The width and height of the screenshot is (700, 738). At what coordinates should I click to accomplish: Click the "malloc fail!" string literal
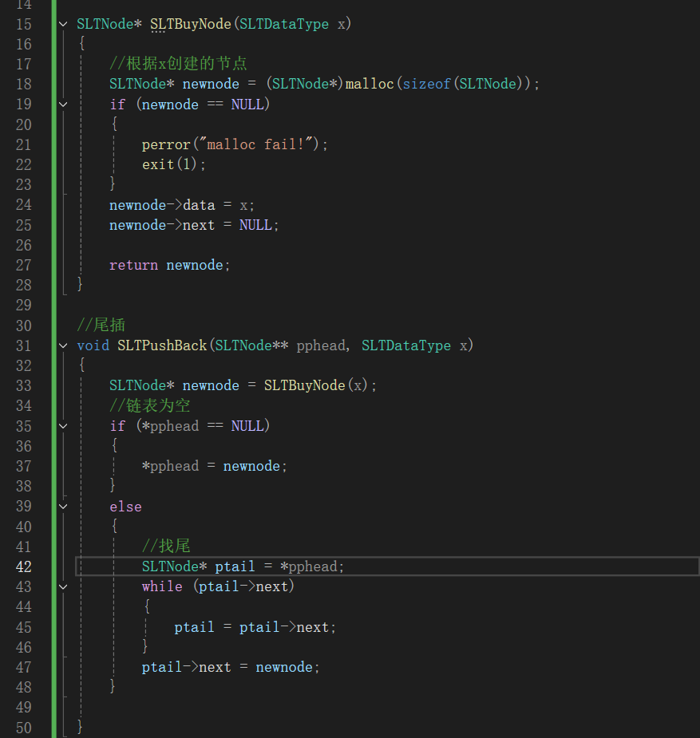(256, 144)
